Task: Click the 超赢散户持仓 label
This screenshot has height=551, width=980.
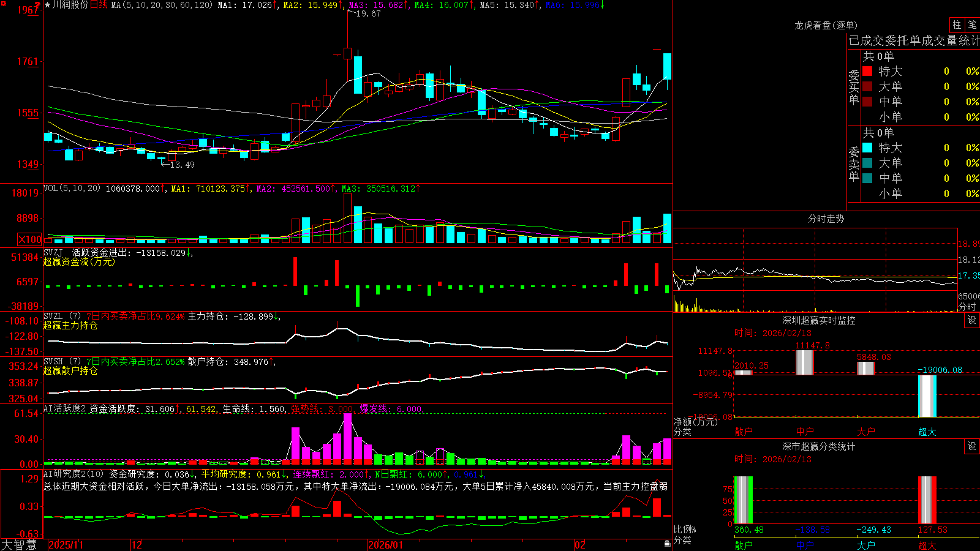Action: [x=70, y=370]
